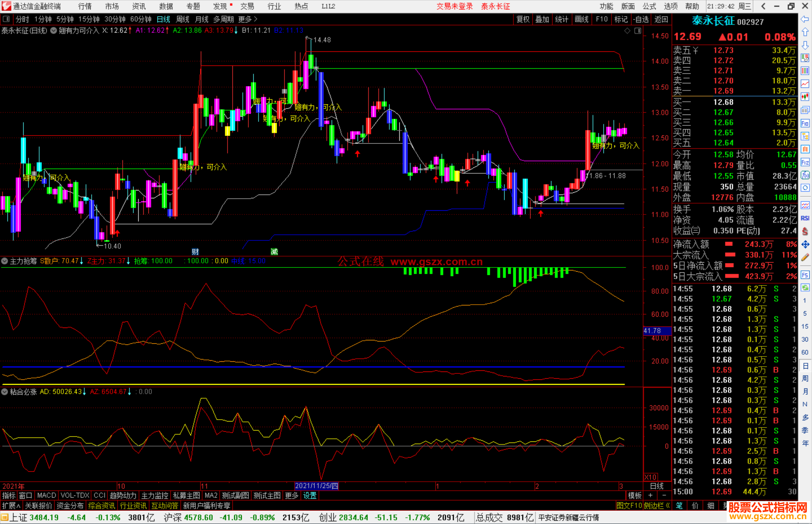Click the panel layout icon left of 分时
This screenshot has height=524, width=812.
point(6,19)
